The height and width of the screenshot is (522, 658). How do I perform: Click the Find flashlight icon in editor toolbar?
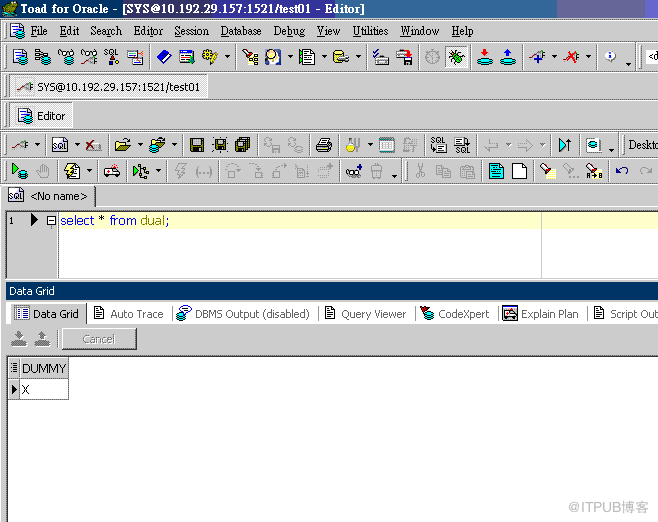click(548, 171)
